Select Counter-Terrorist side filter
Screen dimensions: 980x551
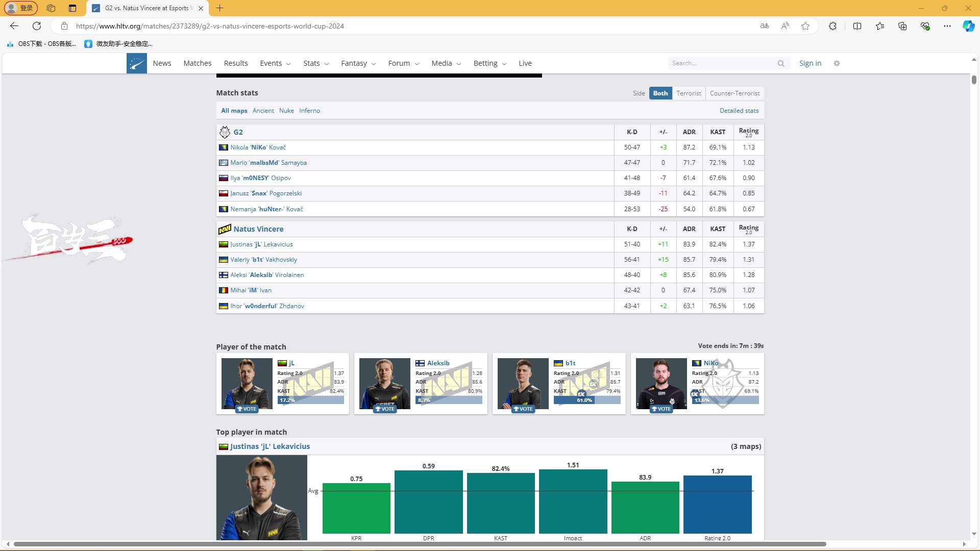(x=734, y=93)
